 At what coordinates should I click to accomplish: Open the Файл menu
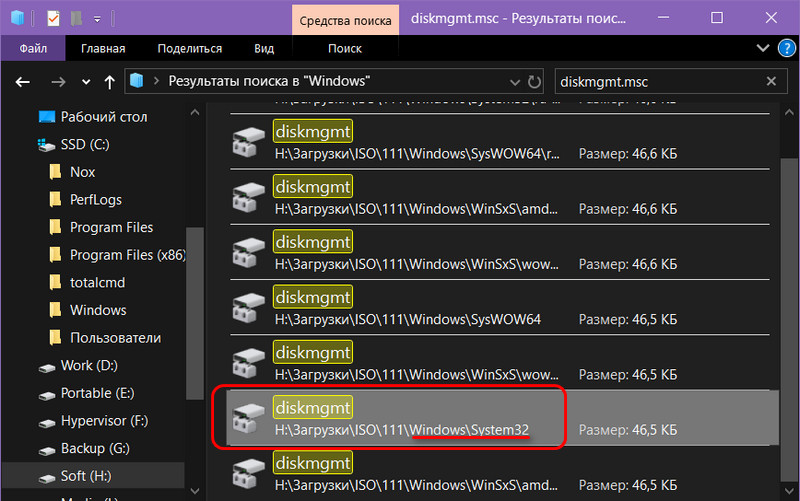tap(33, 48)
